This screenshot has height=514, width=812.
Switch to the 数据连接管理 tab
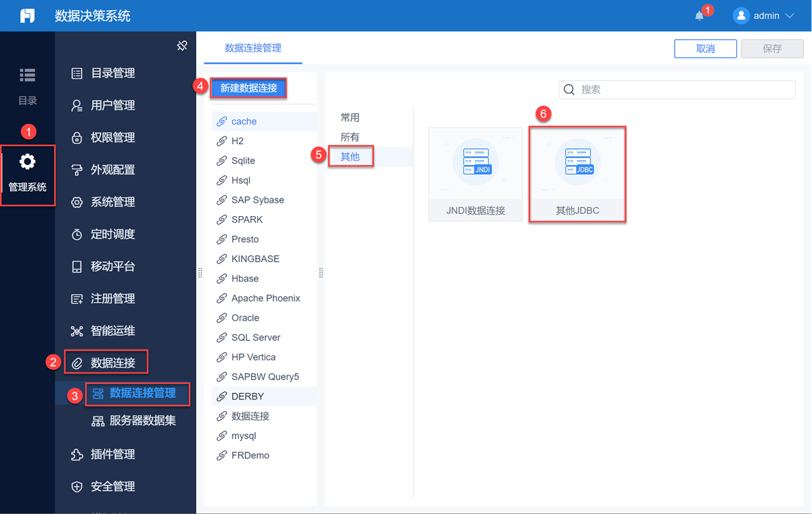coord(253,48)
